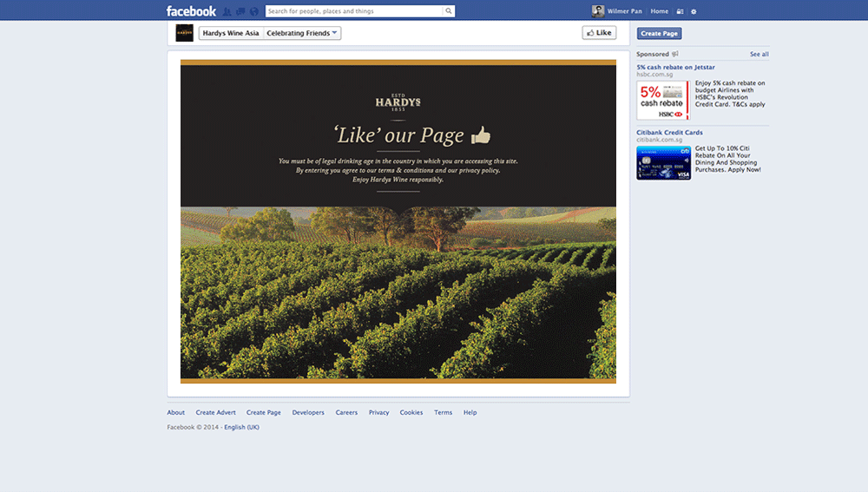Click the search magnifier button

click(449, 11)
